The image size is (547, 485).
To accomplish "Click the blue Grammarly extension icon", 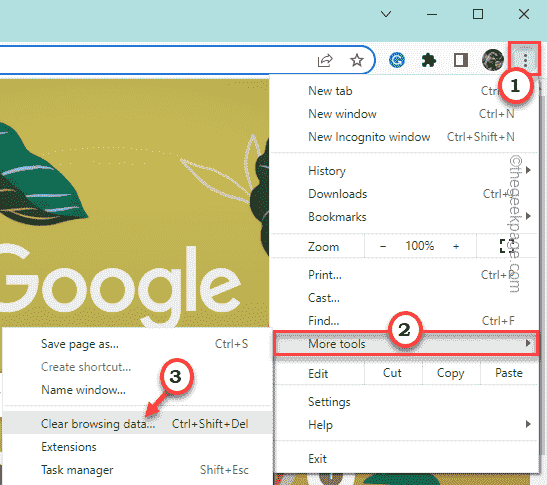I will [397, 60].
